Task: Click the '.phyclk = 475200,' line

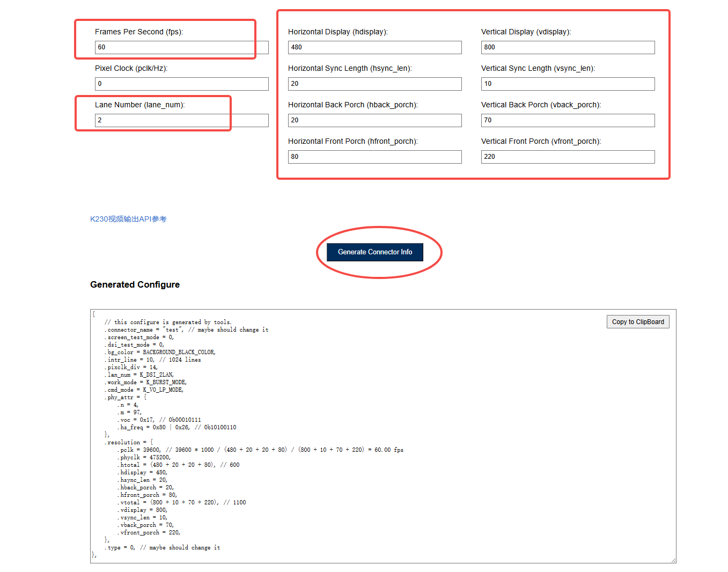Action: tap(144, 458)
